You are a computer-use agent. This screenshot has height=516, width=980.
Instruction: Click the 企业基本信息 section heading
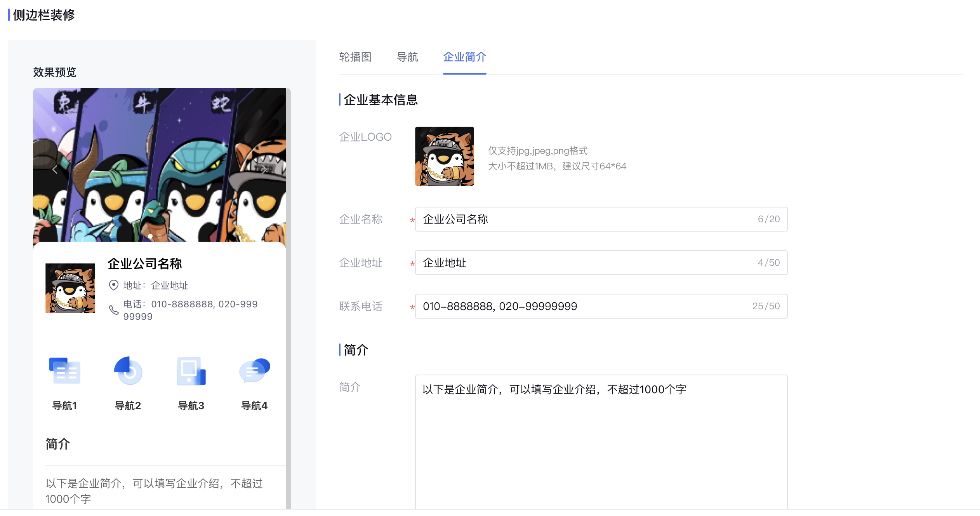coord(381,100)
